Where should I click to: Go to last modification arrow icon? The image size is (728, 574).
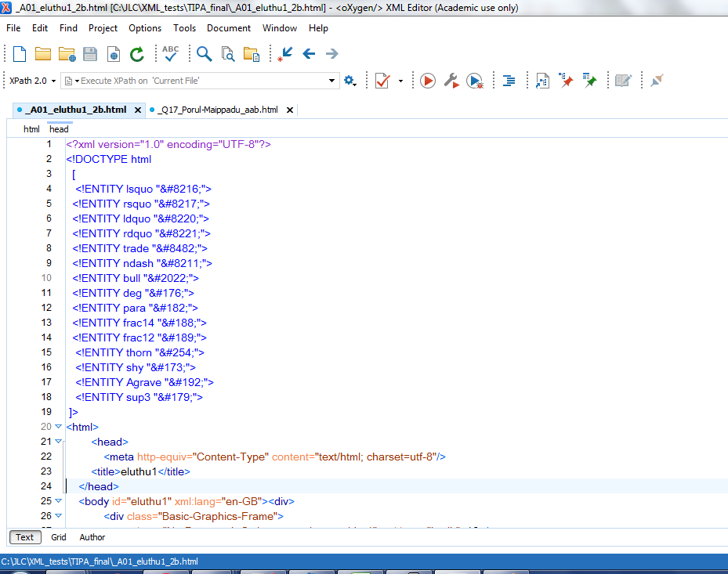[284, 54]
